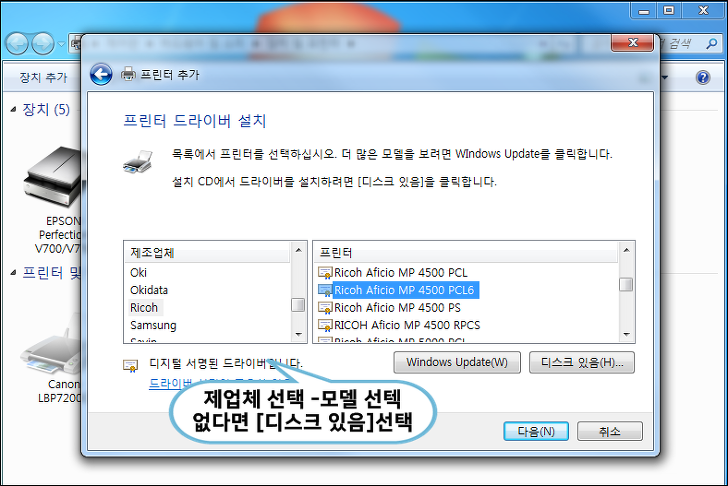Choose Ricoh Aficio MP 4500 PCL printer
This screenshot has height=486, width=728.
pos(401,272)
